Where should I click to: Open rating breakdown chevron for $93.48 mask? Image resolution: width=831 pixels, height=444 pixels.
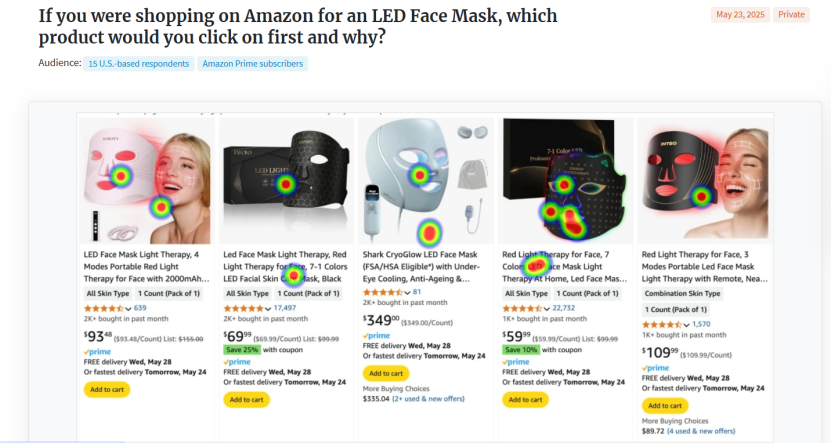[128, 308]
